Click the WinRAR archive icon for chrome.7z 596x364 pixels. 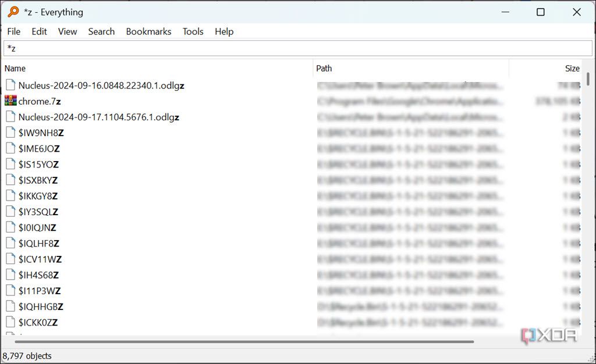(x=10, y=101)
